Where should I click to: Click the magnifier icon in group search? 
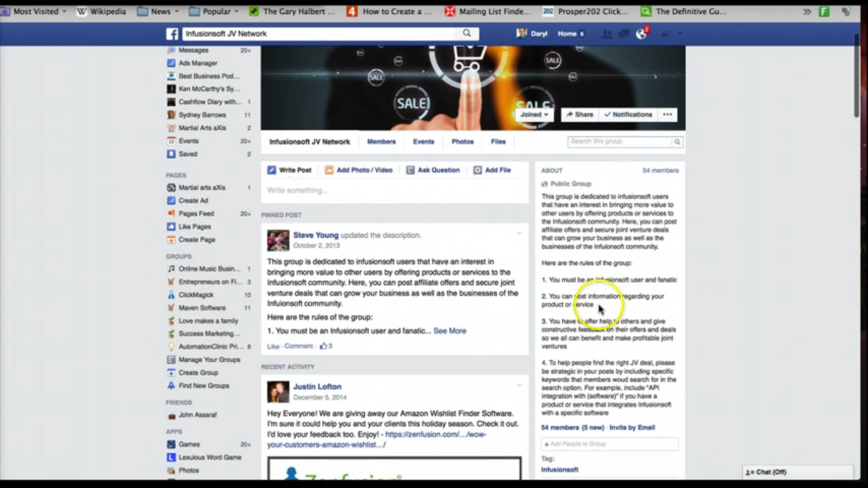(x=677, y=142)
